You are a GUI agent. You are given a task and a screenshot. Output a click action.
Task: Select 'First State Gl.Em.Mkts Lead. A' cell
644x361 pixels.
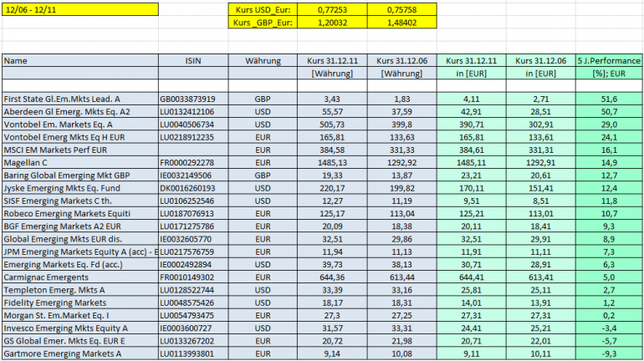[80, 99]
